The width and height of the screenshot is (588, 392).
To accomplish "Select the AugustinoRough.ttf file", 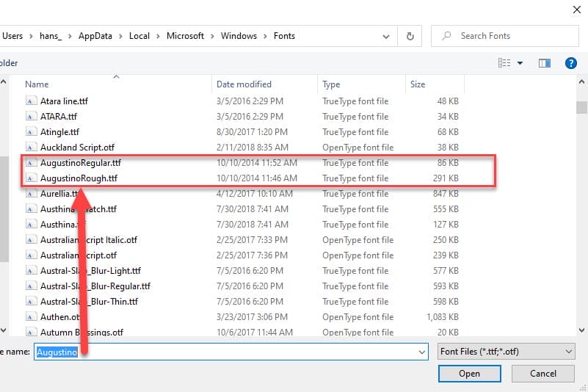I will pos(79,178).
